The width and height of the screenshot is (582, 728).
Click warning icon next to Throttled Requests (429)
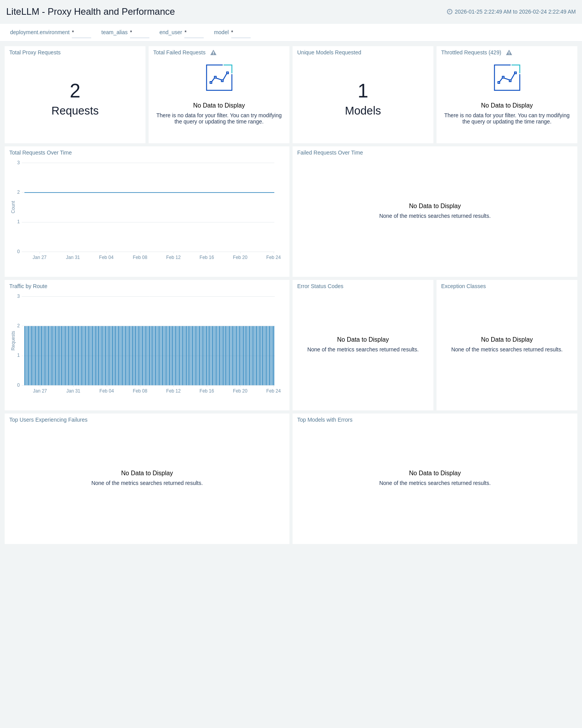tap(509, 53)
